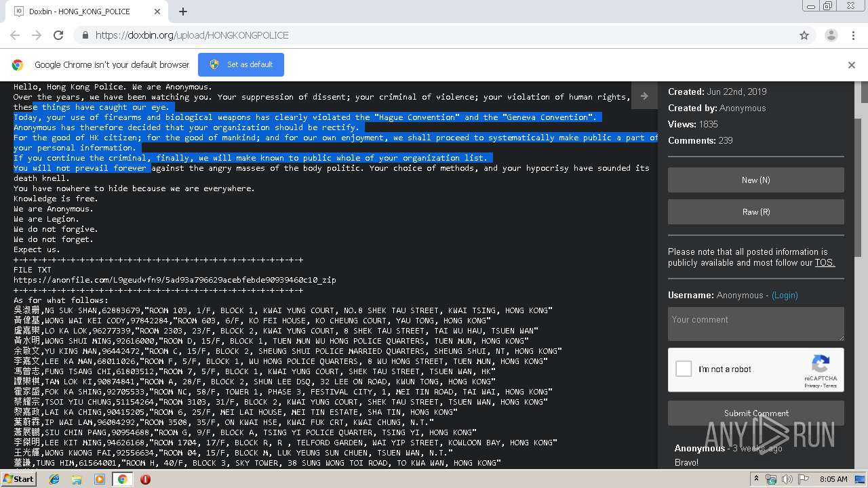868x488 pixels.
Task: Open reCAPTCHA Terms link
Action: click(x=830, y=386)
